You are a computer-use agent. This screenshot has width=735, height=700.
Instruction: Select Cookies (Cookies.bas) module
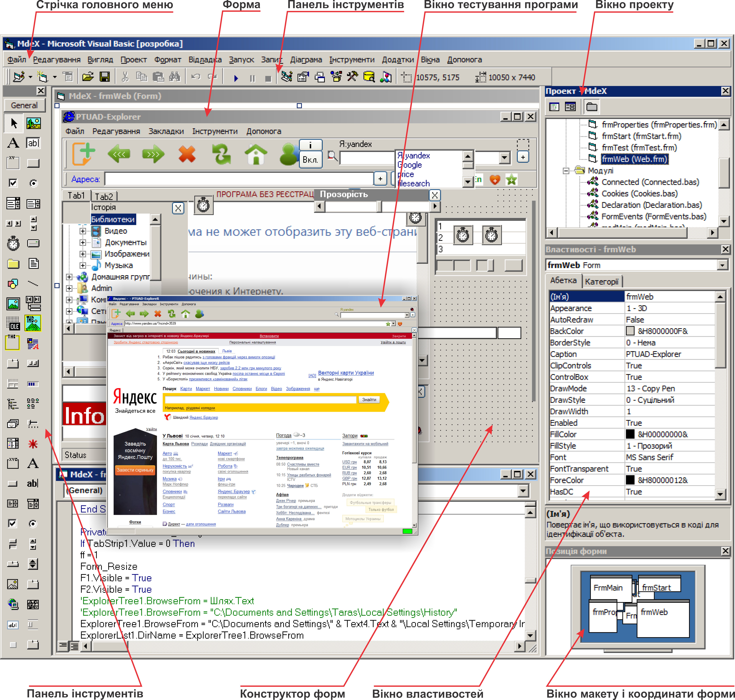(639, 194)
